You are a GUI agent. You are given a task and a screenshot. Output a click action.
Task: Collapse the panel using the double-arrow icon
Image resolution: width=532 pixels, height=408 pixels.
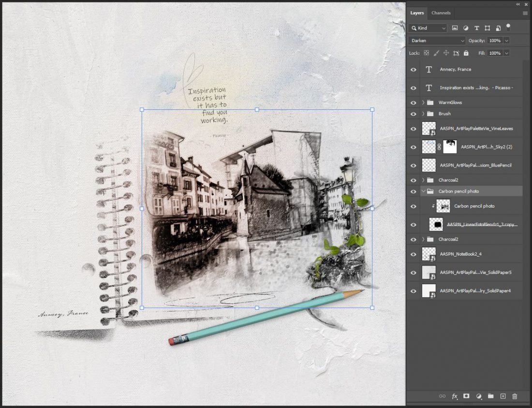[518, 4]
